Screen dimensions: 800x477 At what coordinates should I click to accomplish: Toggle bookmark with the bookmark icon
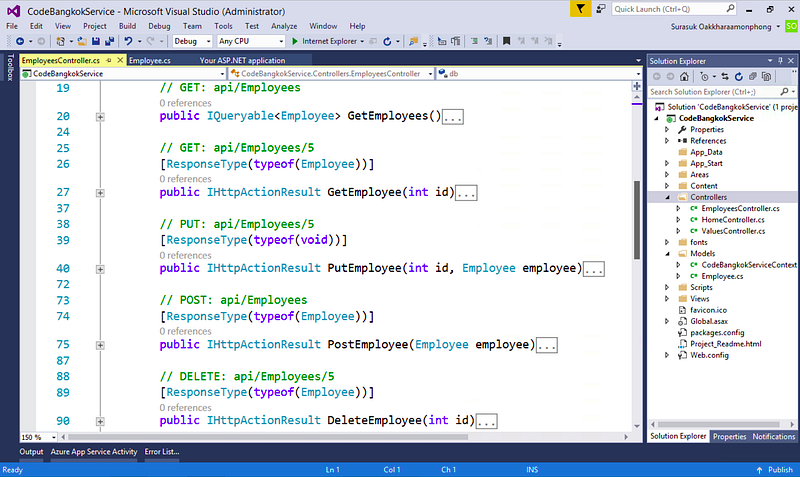click(x=507, y=41)
